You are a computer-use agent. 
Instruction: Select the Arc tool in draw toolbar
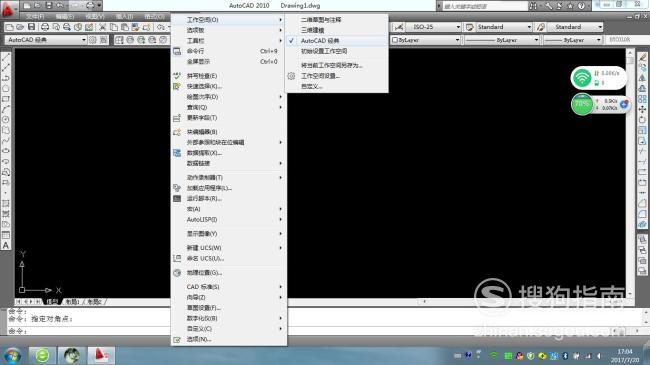tap(6, 109)
